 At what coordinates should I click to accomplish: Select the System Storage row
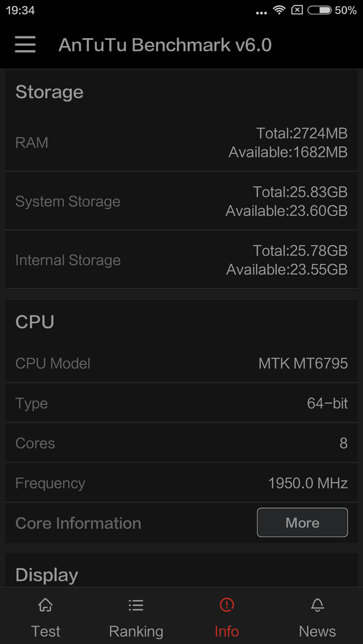[x=181, y=202]
